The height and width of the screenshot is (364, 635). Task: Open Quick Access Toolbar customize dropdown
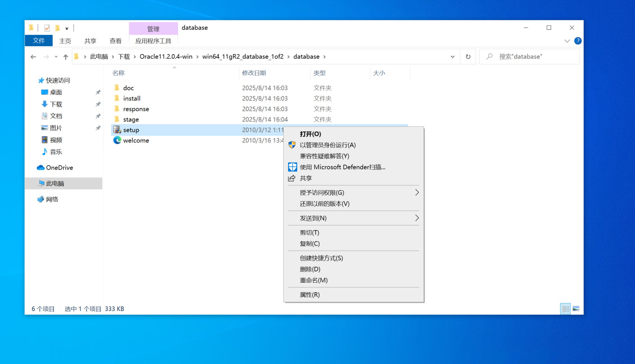pyautogui.click(x=67, y=28)
